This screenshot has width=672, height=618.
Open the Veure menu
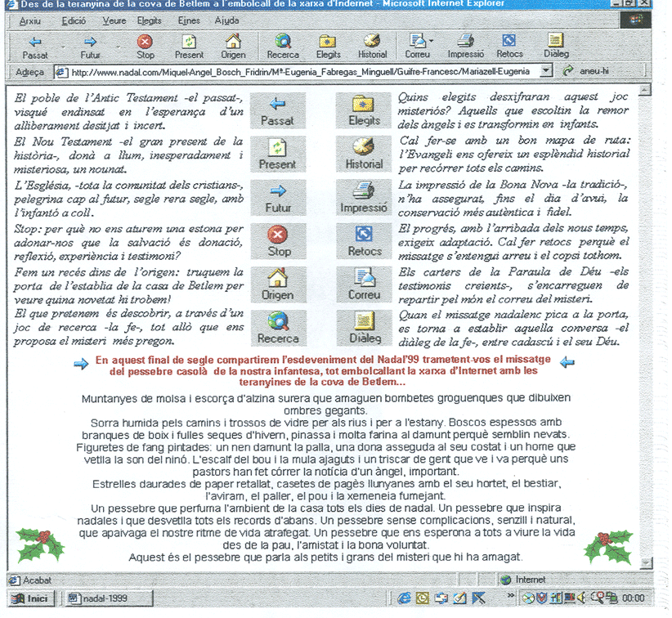[114, 20]
